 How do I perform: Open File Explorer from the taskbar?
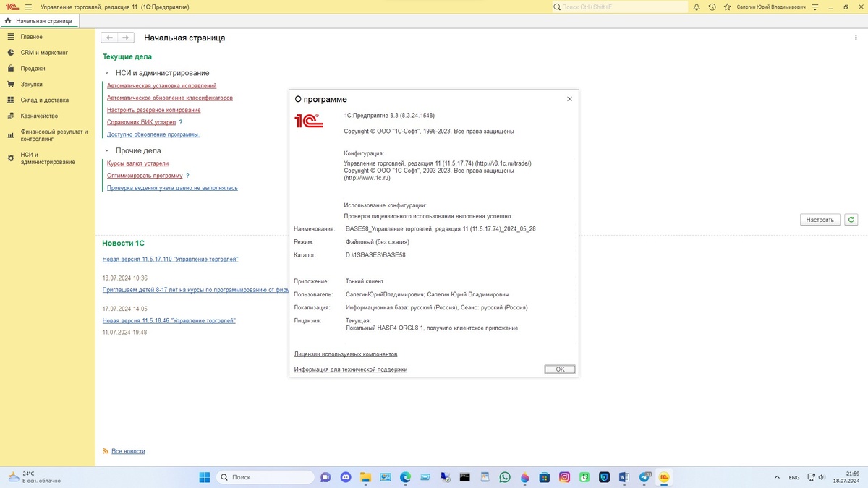[365, 477]
